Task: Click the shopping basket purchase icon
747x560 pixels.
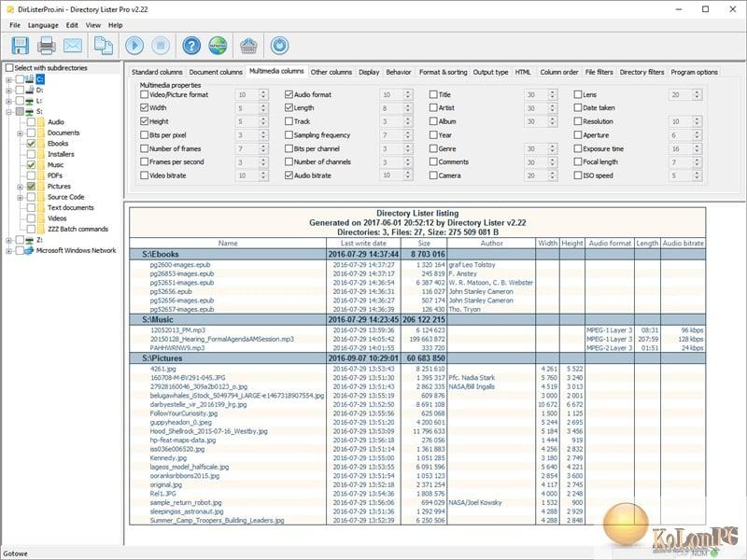Action: 248,46
